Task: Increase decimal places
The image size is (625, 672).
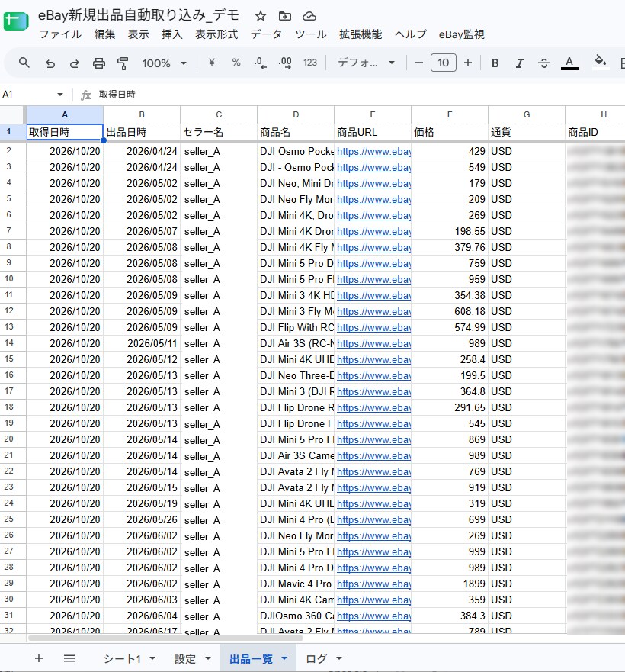Action: [x=285, y=63]
